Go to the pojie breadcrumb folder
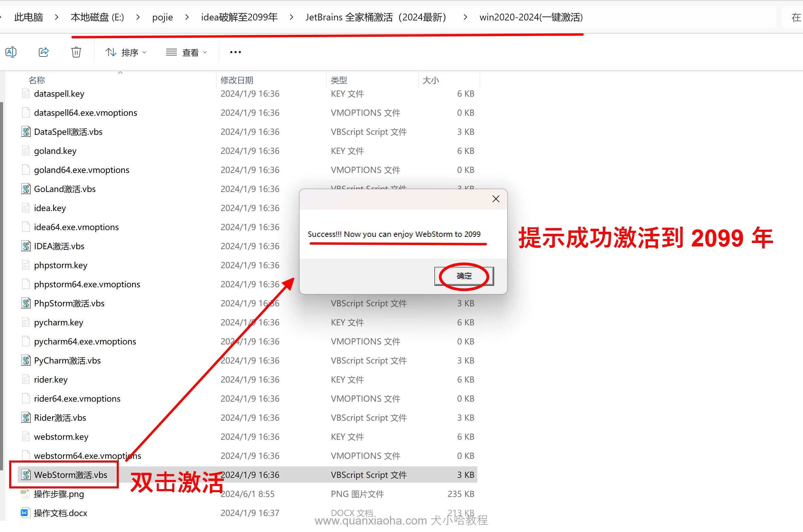The width and height of the screenshot is (803, 532). [162, 17]
